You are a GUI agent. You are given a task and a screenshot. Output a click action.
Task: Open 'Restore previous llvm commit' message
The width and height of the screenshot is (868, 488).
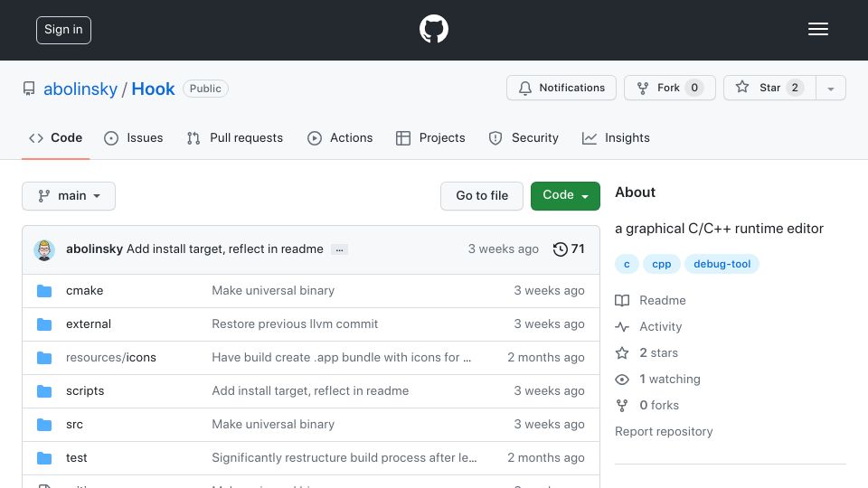(x=295, y=324)
